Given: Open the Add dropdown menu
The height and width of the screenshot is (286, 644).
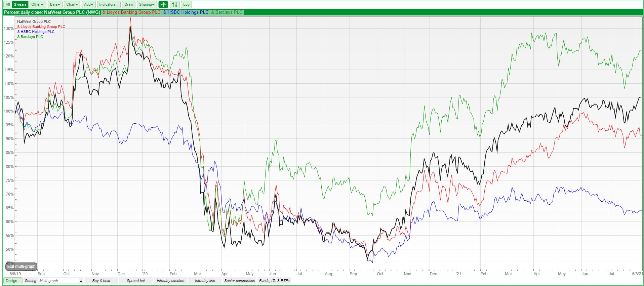Looking at the screenshot, I should pyautogui.click(x=89, y=5).
